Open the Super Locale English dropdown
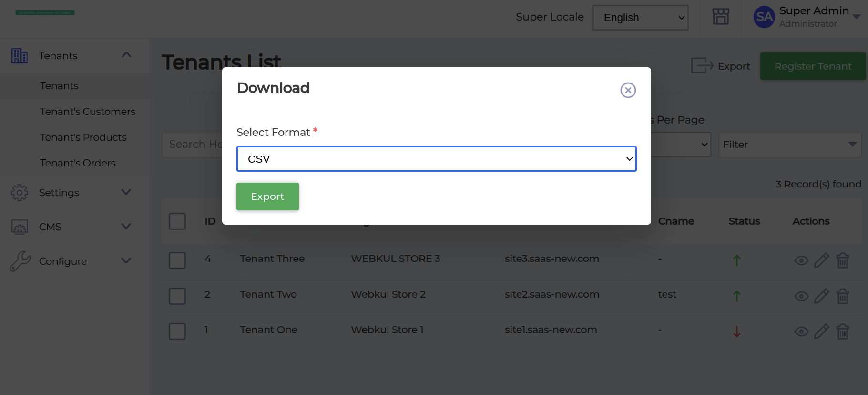868x395 pixels. (x=640, y=18)
